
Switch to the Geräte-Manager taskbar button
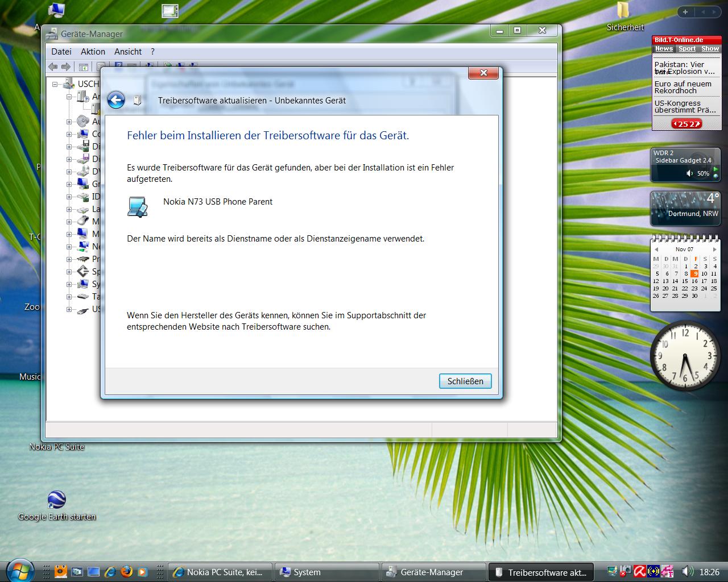[434, 572]
